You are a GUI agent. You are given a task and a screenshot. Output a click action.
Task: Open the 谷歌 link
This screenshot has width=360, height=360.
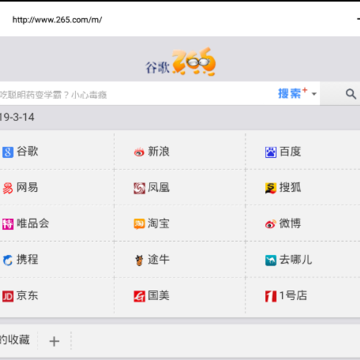(x=27, y=152)
